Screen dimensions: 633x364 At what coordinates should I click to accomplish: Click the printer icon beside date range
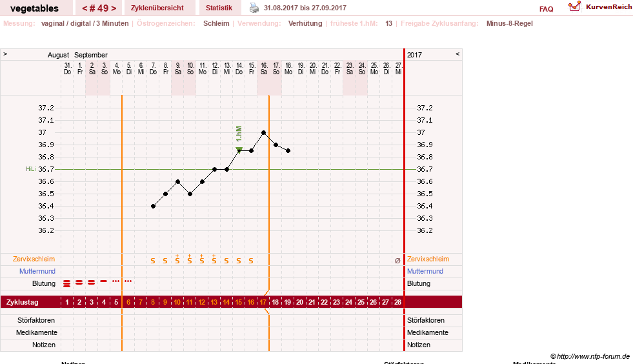click(254, 8)
